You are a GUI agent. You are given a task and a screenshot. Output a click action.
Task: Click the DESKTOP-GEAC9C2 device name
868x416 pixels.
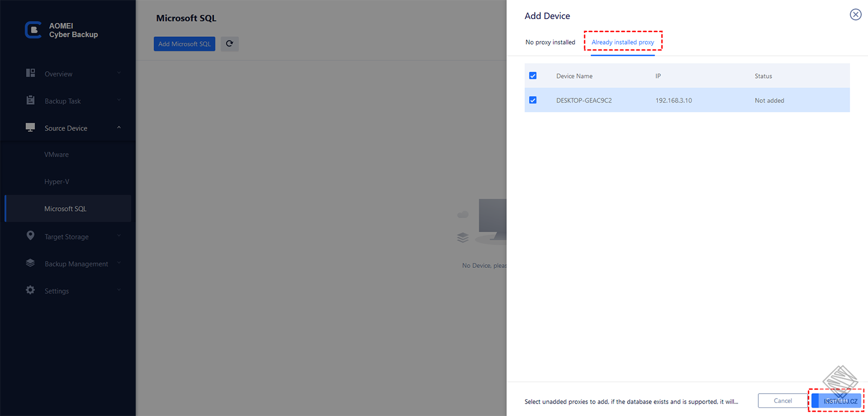[x=584, y=100]
